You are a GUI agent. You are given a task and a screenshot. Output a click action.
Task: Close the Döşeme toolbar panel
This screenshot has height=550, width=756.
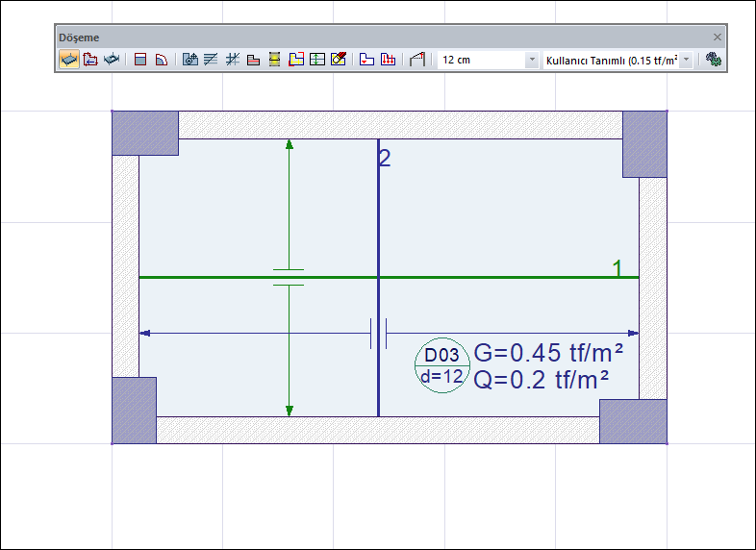coord(717,37)
